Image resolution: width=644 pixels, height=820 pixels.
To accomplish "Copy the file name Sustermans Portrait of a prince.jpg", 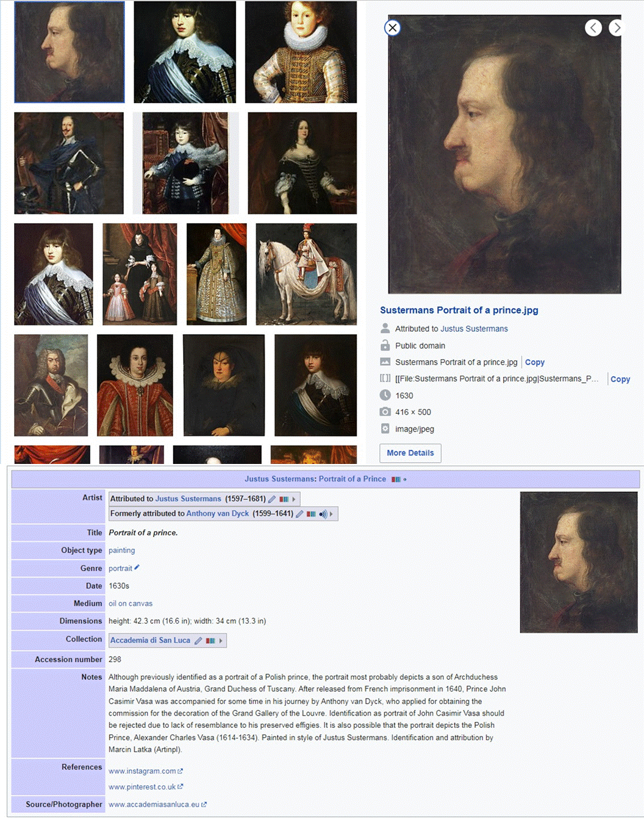I will pyautogui.click(x=535, y=362).
